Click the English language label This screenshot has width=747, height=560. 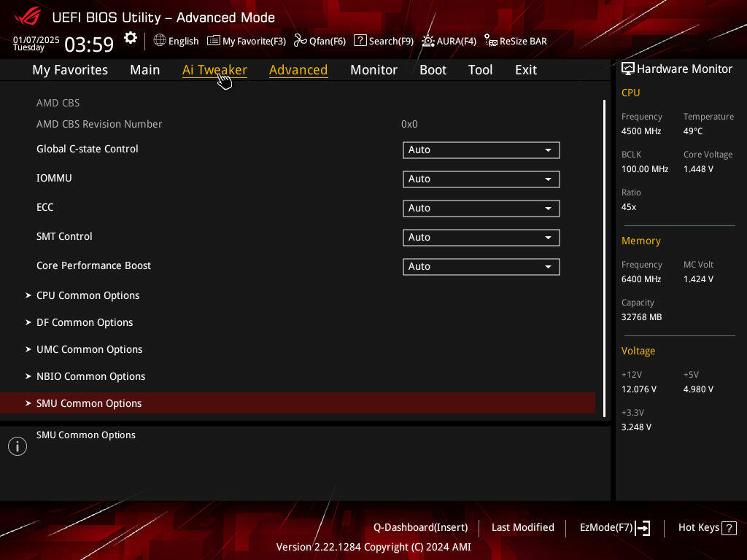(x=183, y=42)
